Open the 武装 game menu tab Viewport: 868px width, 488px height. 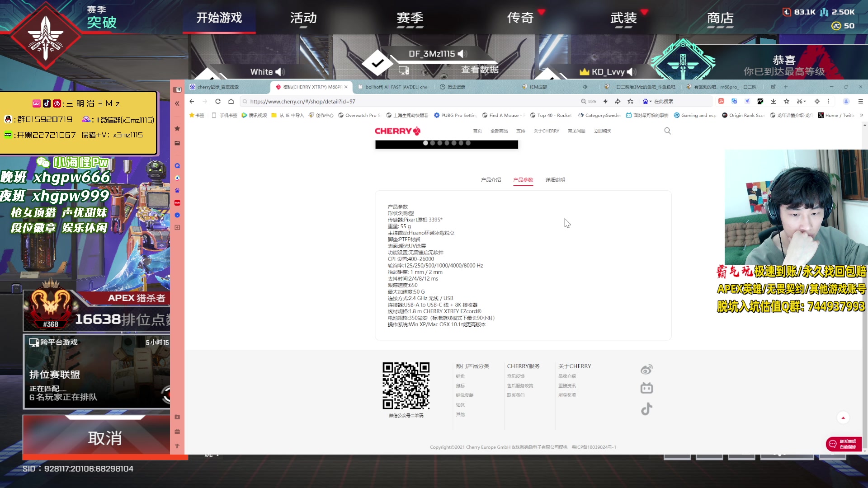(x=623, y=18)
